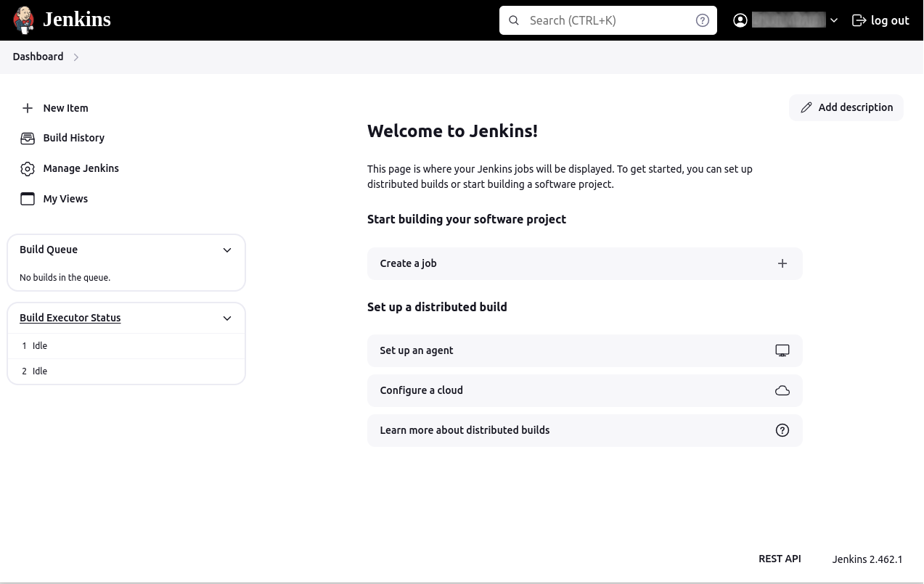Click the plus icon beside New Item
Viewport: 924px width, 584px height.
tap(28, 108)
